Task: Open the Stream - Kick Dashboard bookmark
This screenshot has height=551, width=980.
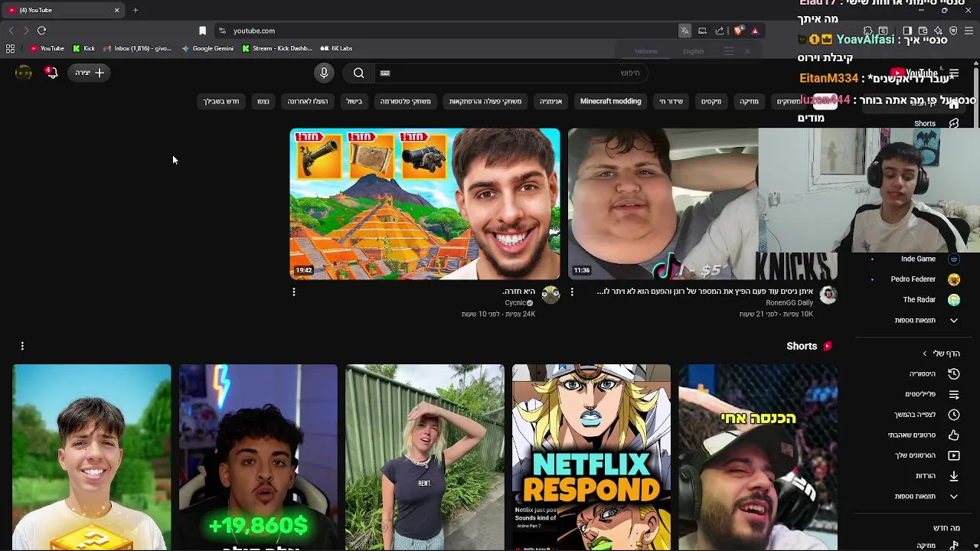Action: tap(277, 48)
